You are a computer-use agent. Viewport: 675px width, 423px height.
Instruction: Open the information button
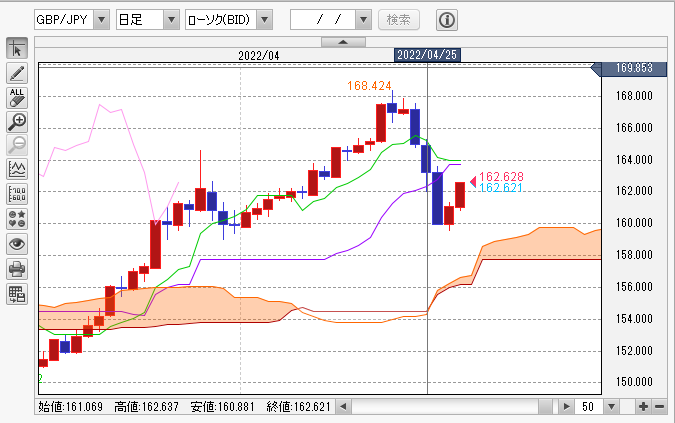click(447, 20)
